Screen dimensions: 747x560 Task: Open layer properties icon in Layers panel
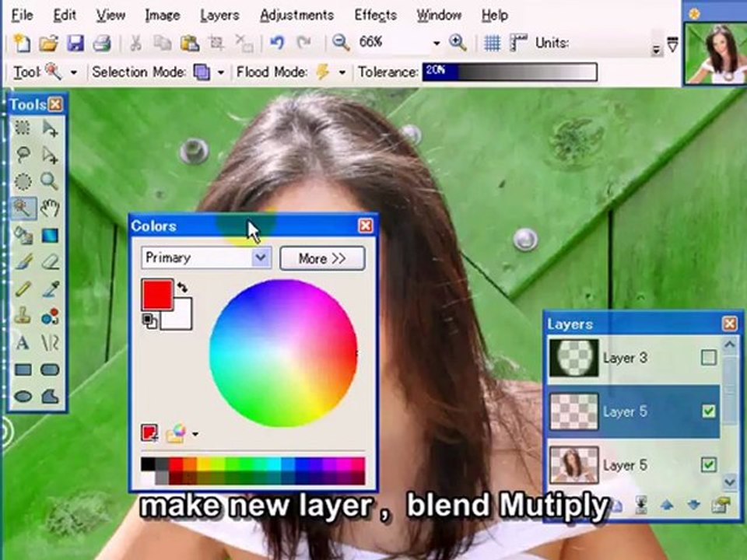721,505
